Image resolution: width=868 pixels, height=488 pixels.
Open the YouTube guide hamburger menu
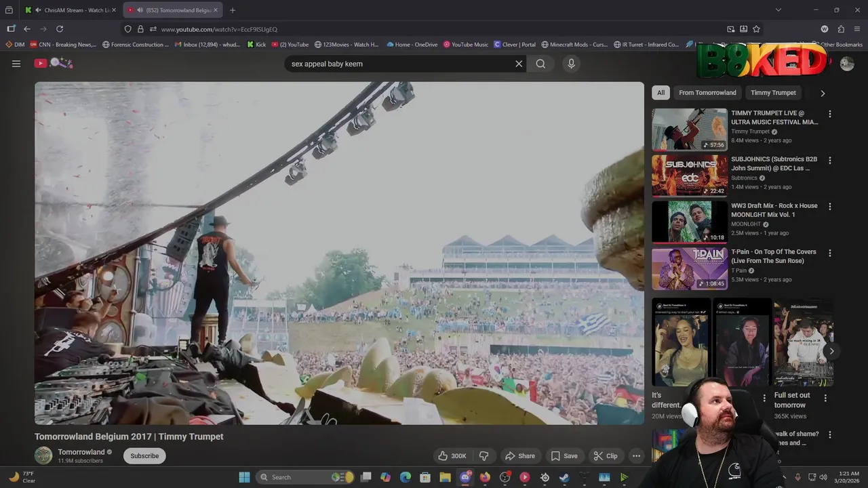tap(16, 64)
